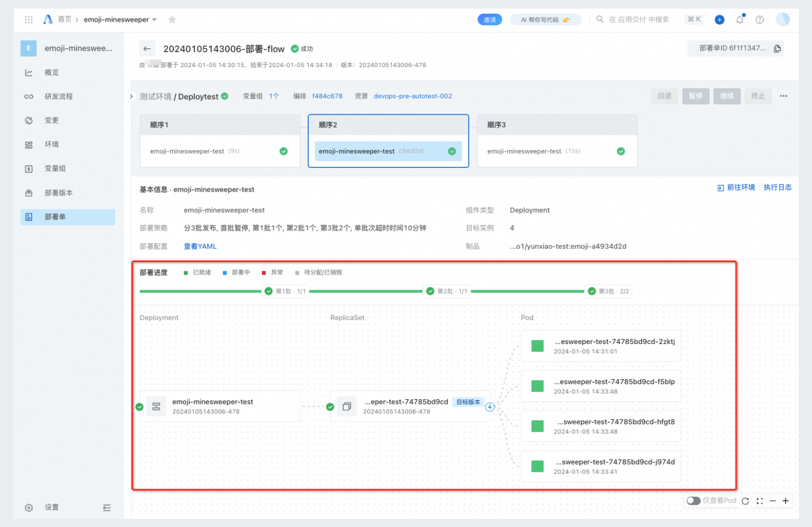Click the 异常 red legend item

point(273,272)
